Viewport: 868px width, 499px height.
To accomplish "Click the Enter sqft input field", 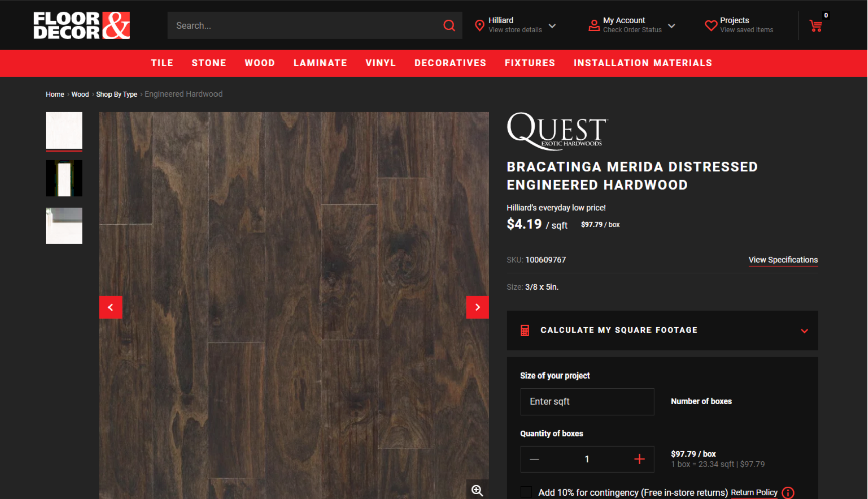I will click(587, 402).
